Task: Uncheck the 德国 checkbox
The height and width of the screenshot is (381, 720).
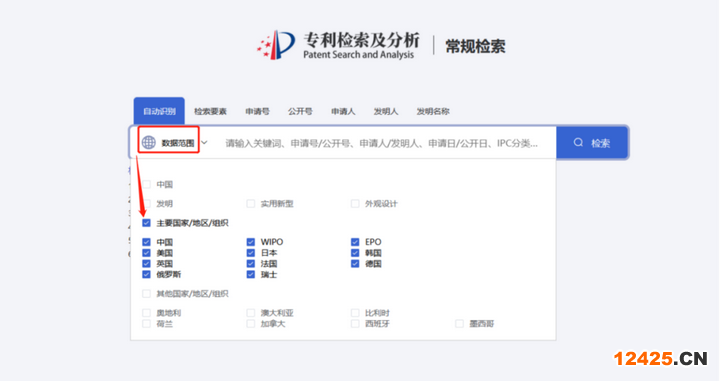Action: (x=355, y=263)
